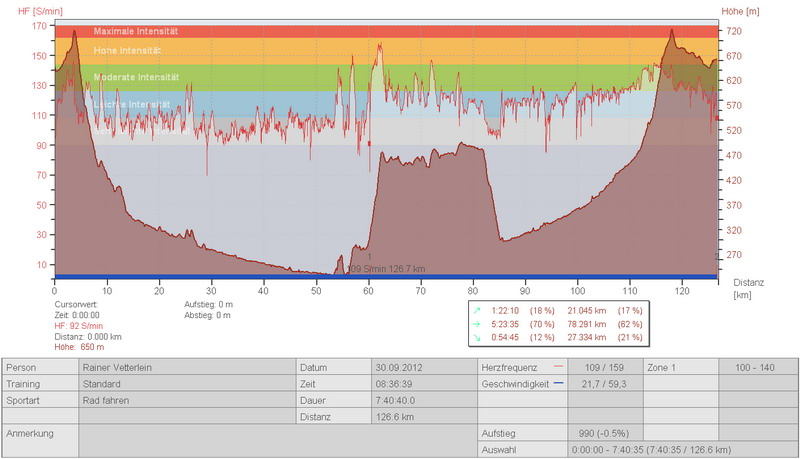Click the flat-terrain arrow icon in the stats box
Viewport: 800px width, 459px height.
pyautogui.click(x=478, y=325)
